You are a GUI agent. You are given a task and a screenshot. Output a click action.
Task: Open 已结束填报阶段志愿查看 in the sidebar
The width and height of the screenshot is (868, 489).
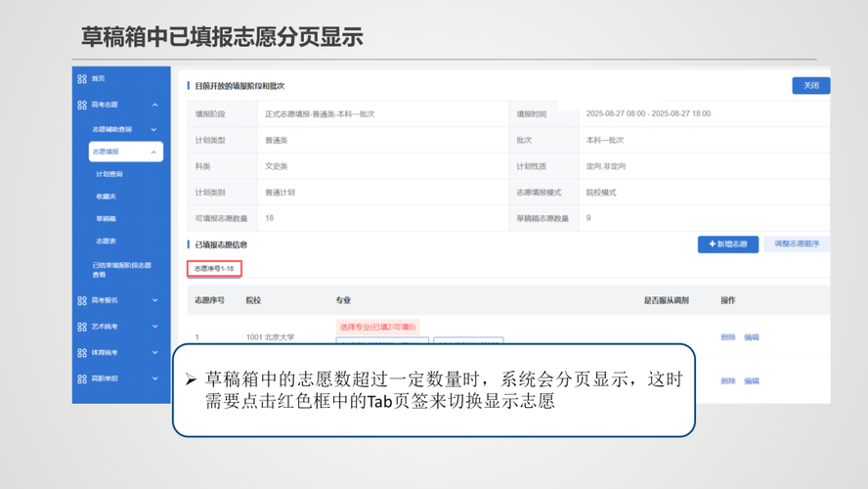click(122, 270)
